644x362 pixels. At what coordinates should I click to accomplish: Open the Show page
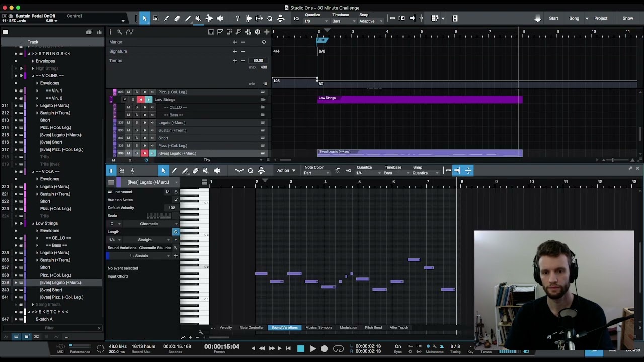click(628, 19)
